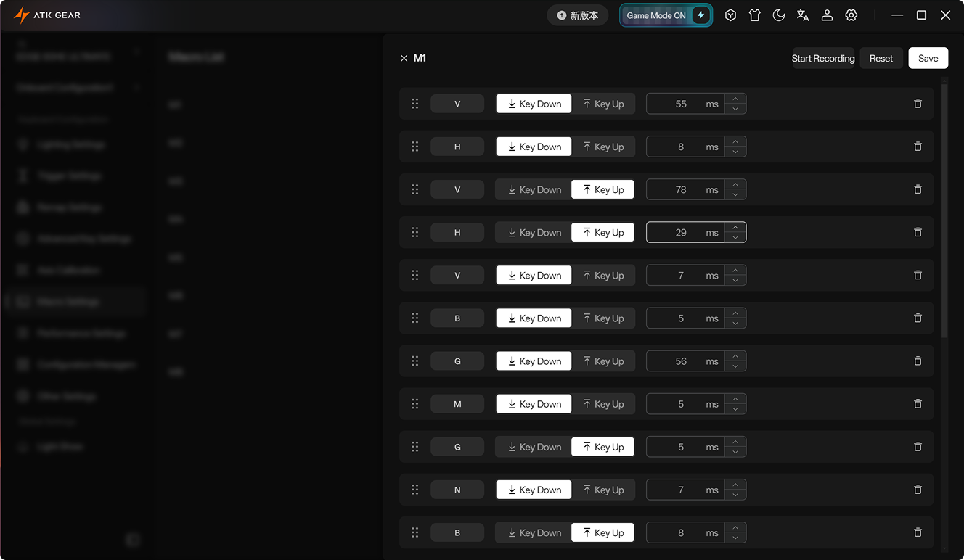
Task: Switch the M row to Key Up
Action: 602,404
